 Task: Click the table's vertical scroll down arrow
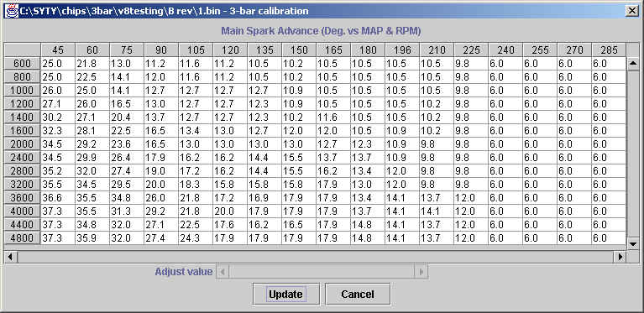tap(633, 244)
